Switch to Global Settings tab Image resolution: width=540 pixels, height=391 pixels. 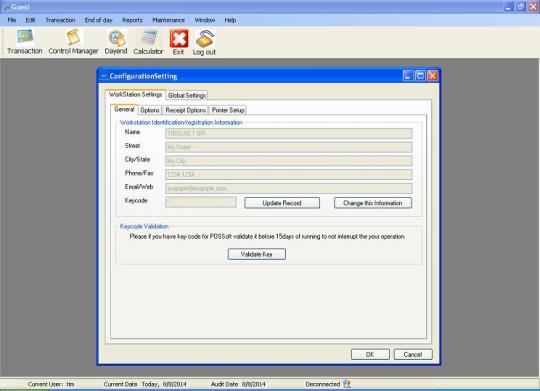pos(187,95)
